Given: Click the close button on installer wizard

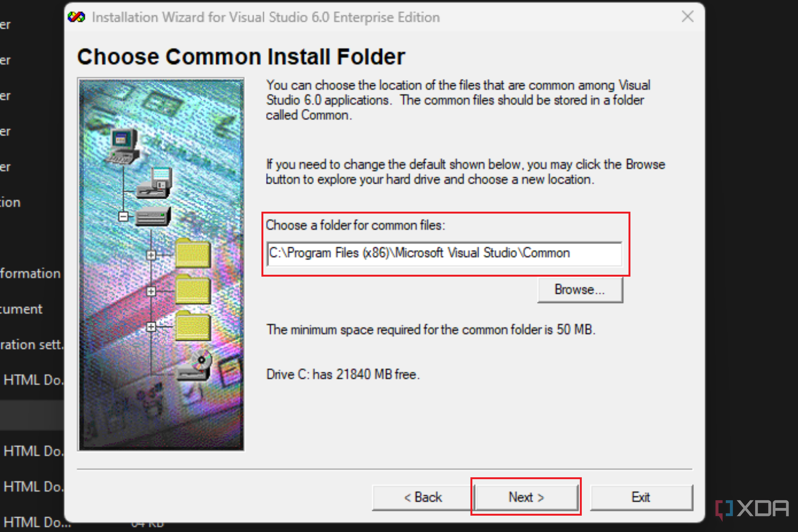Looking at the screenshot, I should [x=687, y=16].
